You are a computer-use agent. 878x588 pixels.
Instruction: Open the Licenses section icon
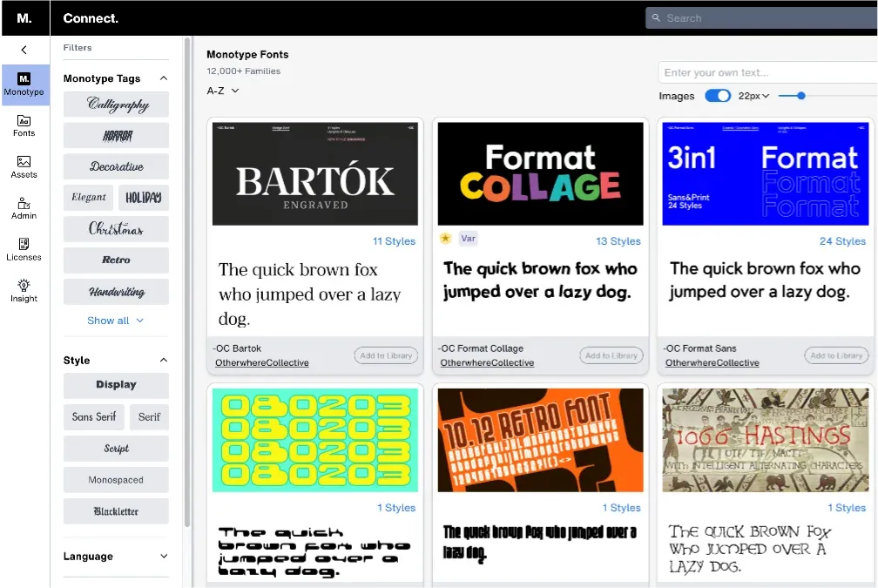point(24,244)
